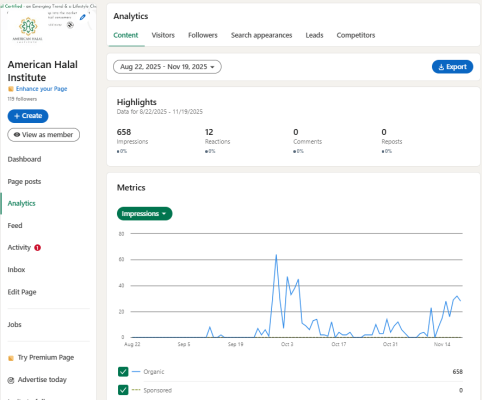Switch to the Followers tab
This screenshot has height=400, width=482.
tap(203, 35)
